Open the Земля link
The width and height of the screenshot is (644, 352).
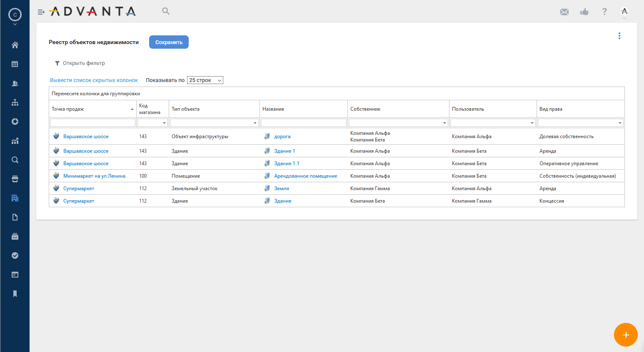282,188
